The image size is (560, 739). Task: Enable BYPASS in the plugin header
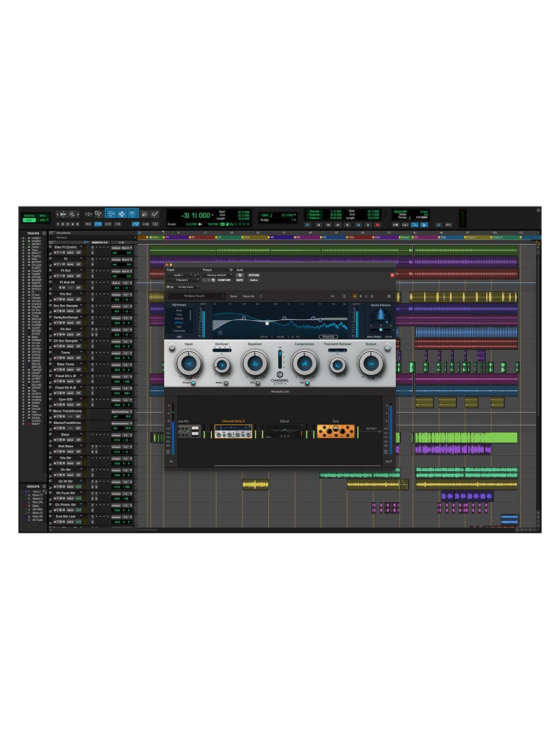click(x=254, y=275)
